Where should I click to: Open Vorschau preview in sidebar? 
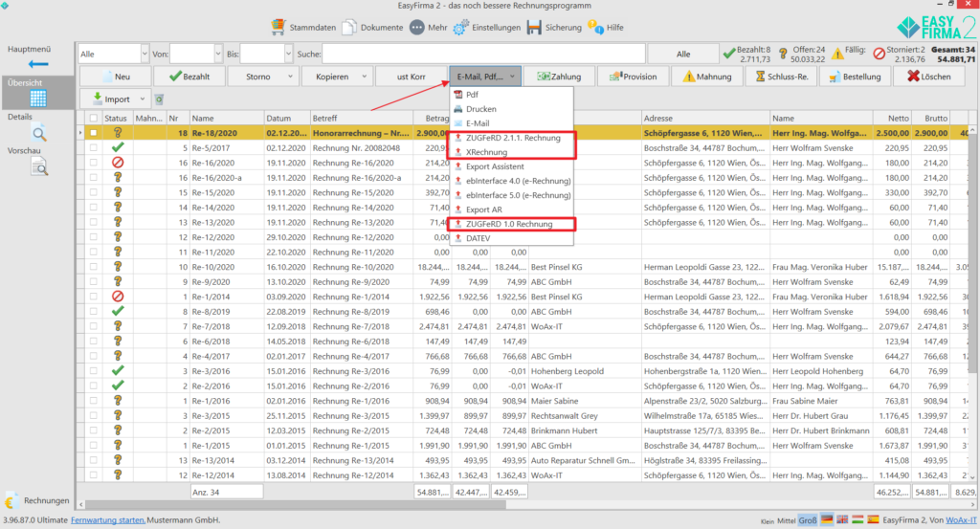coord(38,167)
